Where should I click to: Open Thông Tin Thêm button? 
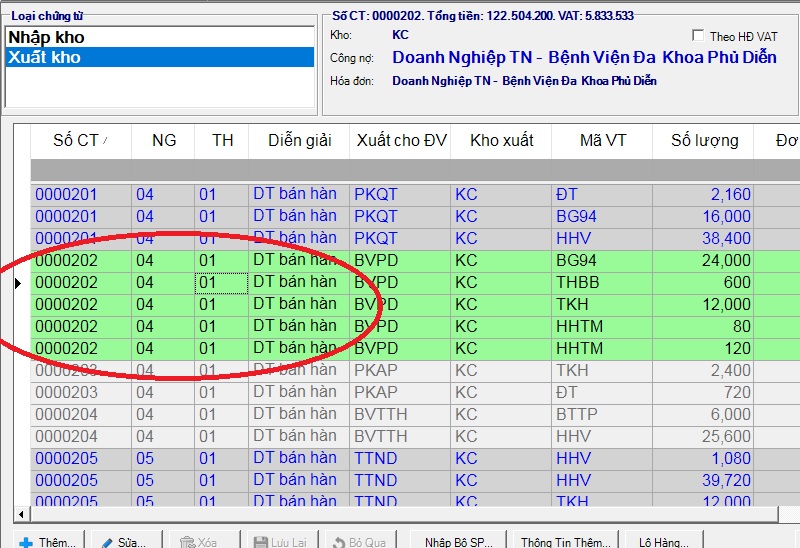[x=565, y=541]
